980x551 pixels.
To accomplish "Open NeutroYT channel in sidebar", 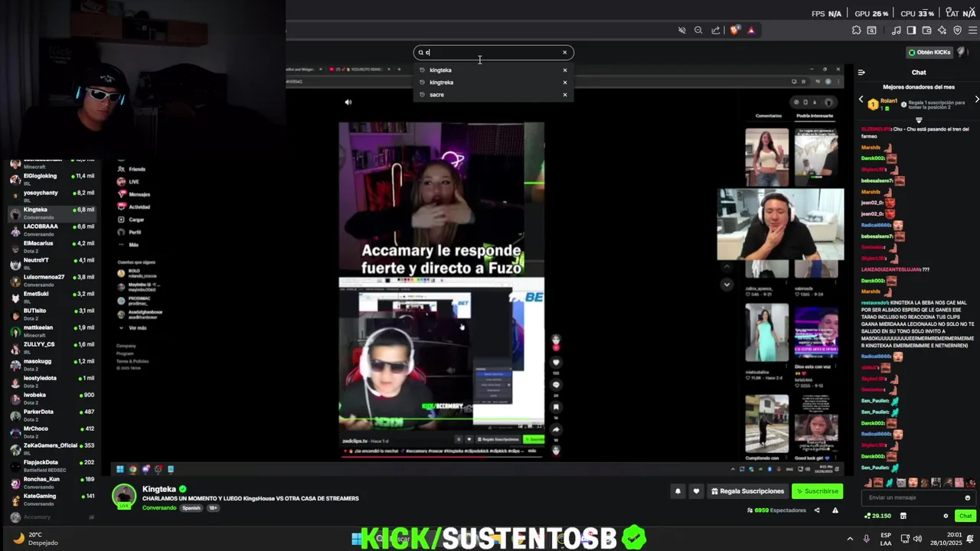I will [52, 263].
